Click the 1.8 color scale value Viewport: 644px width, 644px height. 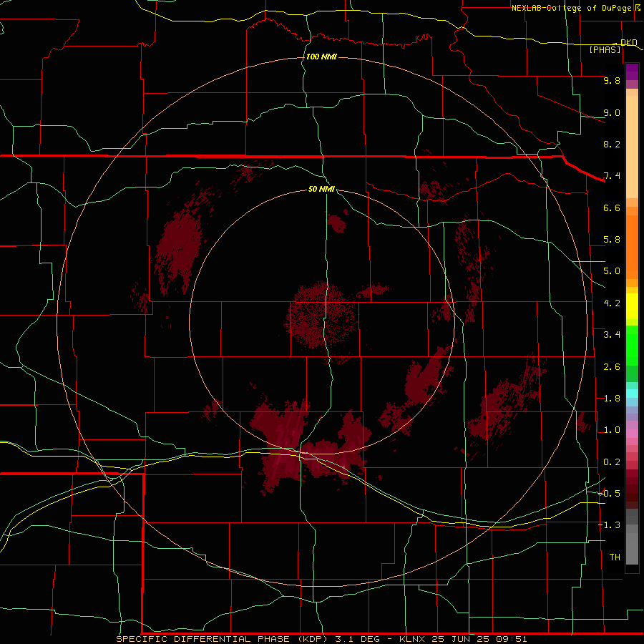(612, 399)
